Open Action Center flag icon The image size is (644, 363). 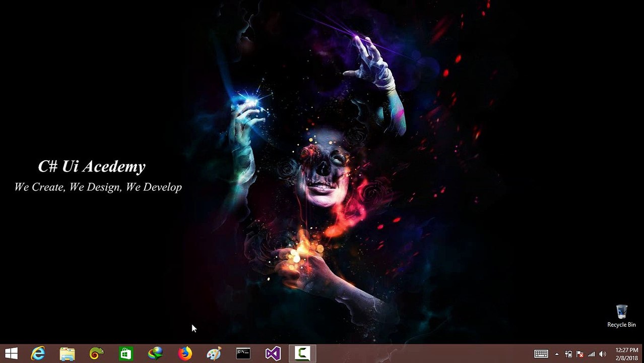580,354
